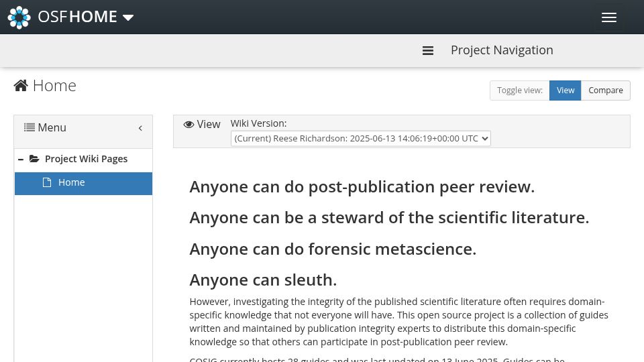644x362 pixels.
Task: Collapse Project Wiki Pages tree
Action: point(21,160)
